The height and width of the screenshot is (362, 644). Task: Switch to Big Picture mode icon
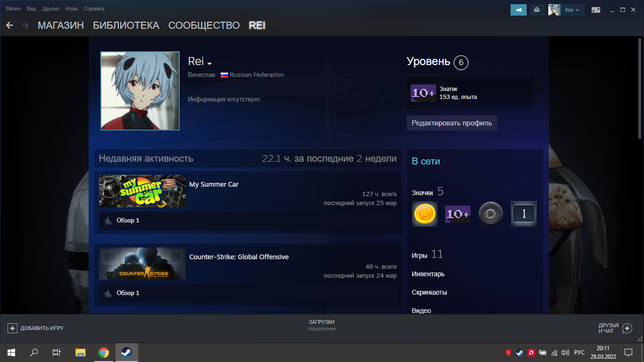pyautogui.click(x=596, y=9)
